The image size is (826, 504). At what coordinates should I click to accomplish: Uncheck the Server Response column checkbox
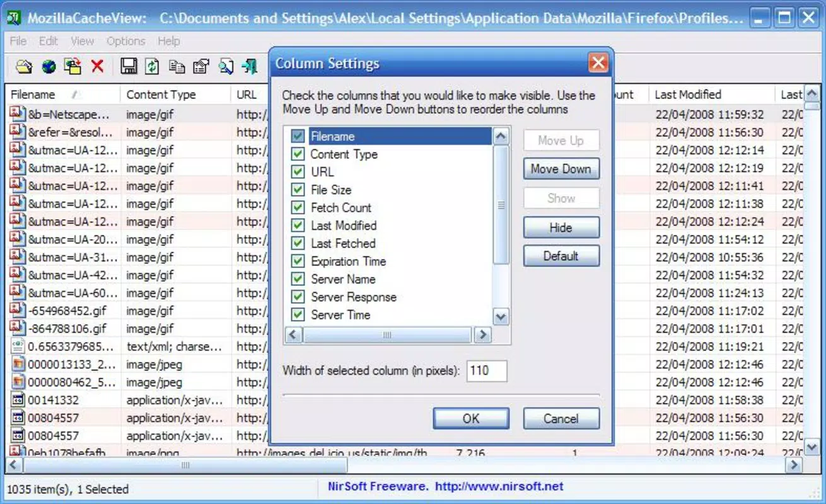[x=298, y=297]
